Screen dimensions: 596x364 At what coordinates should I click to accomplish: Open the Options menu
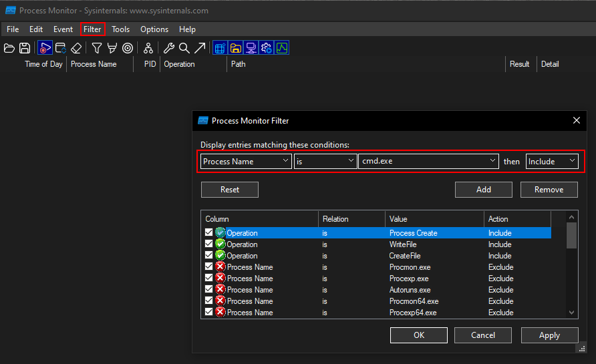click(x=154, y=29)
